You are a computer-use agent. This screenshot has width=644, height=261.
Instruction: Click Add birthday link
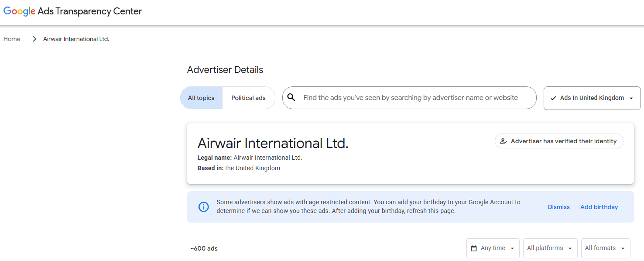point(599,207)
